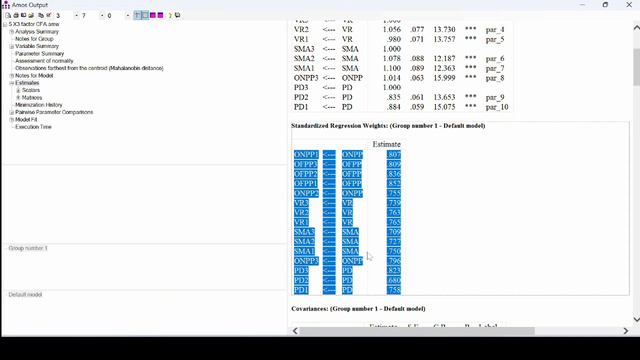Image resolution: width=640 pixels, height=360 pixels.
Task: Select Minimization History in the tree
Action: point(39,105)
